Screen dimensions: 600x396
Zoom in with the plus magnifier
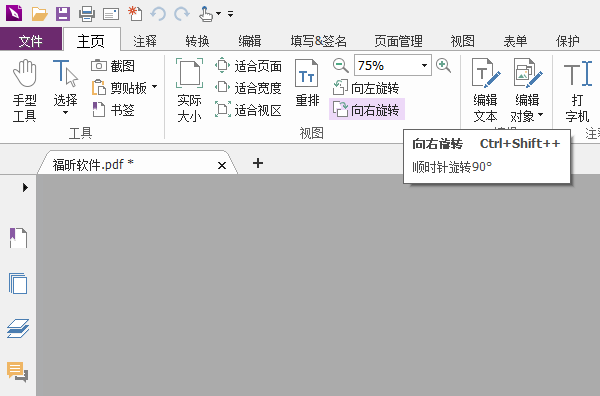click(443, 65)
